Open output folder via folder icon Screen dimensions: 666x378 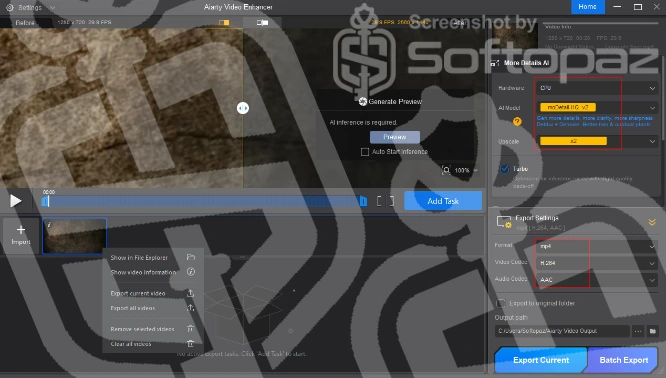pos(652,331)
